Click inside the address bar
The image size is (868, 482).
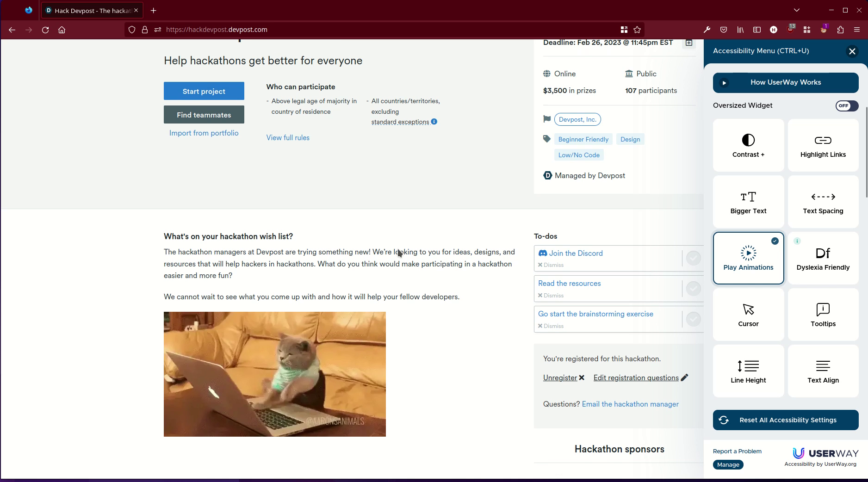(x=324, y=30)
